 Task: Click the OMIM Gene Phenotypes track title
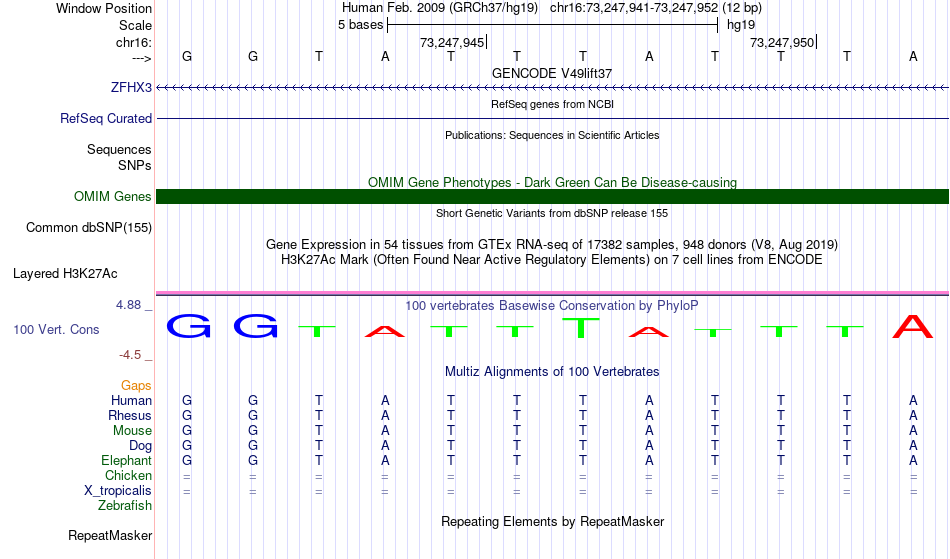[552, 182]
